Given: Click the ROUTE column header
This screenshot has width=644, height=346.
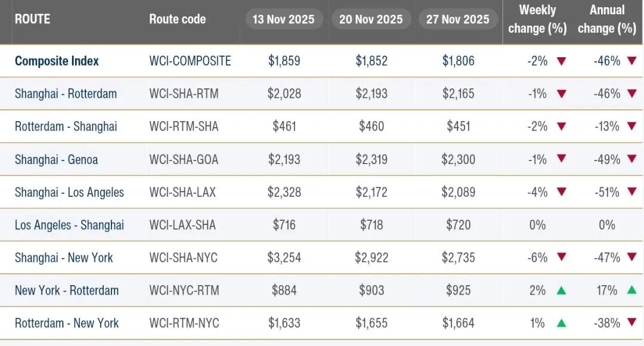Looking at the screenshot, I should 32,19.
